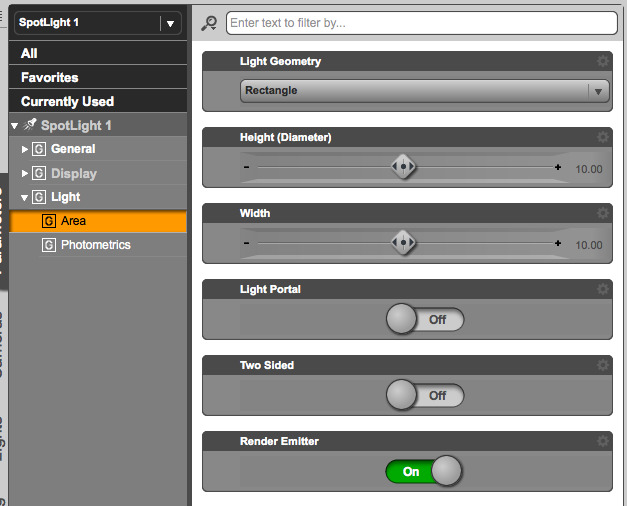Enable the Two Sided switch
The image size is (627, 506).
tap(424, 395)
